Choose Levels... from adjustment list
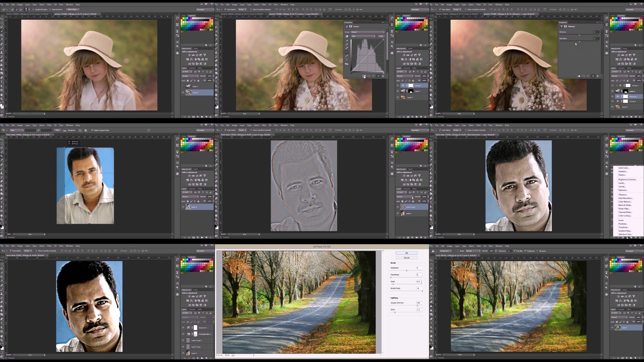This screenshot has width=644, height=362. click(622, 183)
